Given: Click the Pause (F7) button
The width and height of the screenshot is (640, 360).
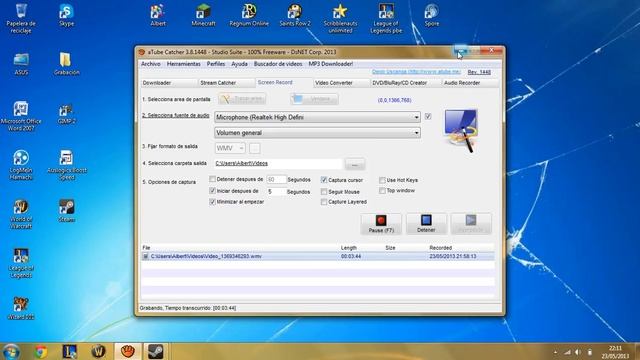Looking at the screenshot, I should [x=381, y=224].
